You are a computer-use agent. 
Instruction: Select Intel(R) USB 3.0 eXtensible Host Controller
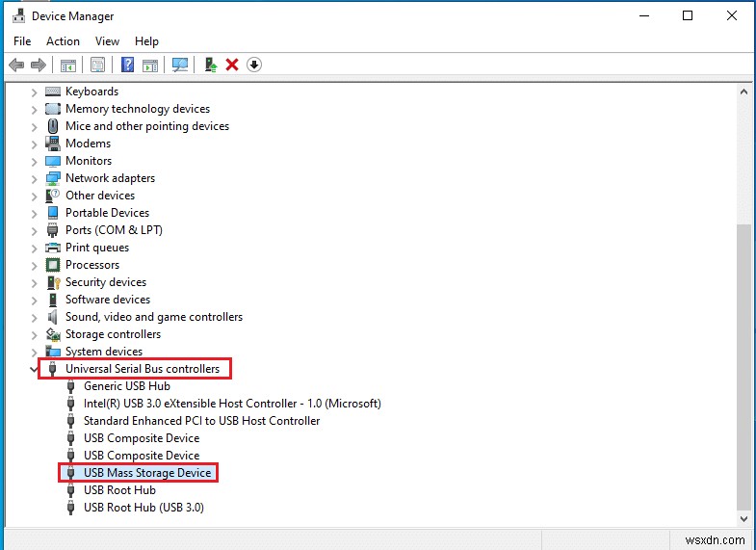point(232,404)
